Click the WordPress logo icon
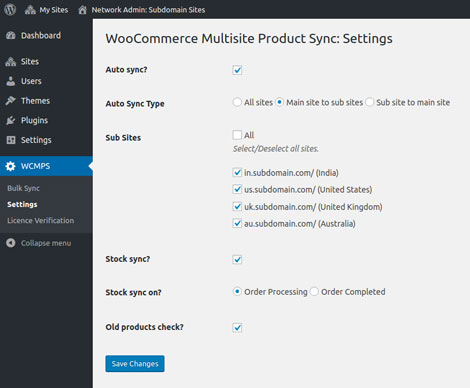 click(x=10, y=9)
